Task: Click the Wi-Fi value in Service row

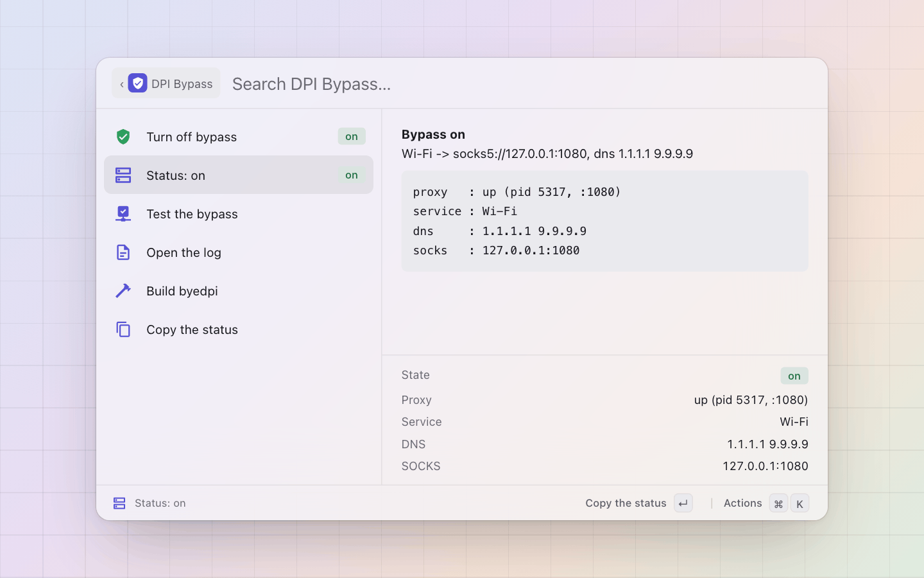Action: [794, 421]
